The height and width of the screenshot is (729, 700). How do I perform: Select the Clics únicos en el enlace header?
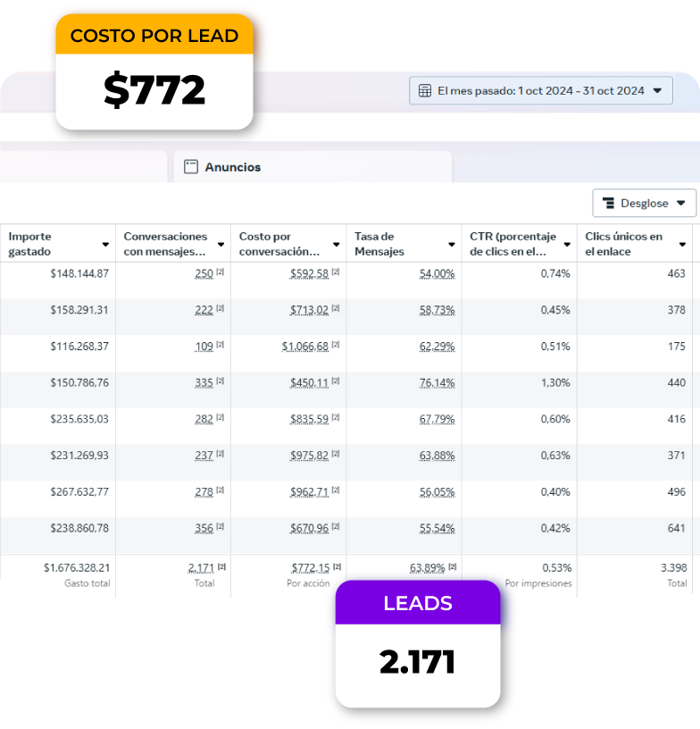(x=624, y=244)
